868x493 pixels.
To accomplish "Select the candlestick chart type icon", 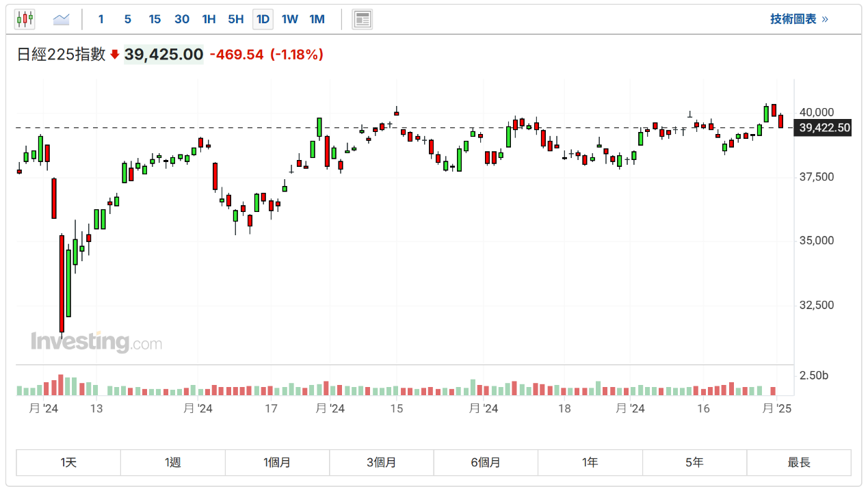I will (25, 19).
